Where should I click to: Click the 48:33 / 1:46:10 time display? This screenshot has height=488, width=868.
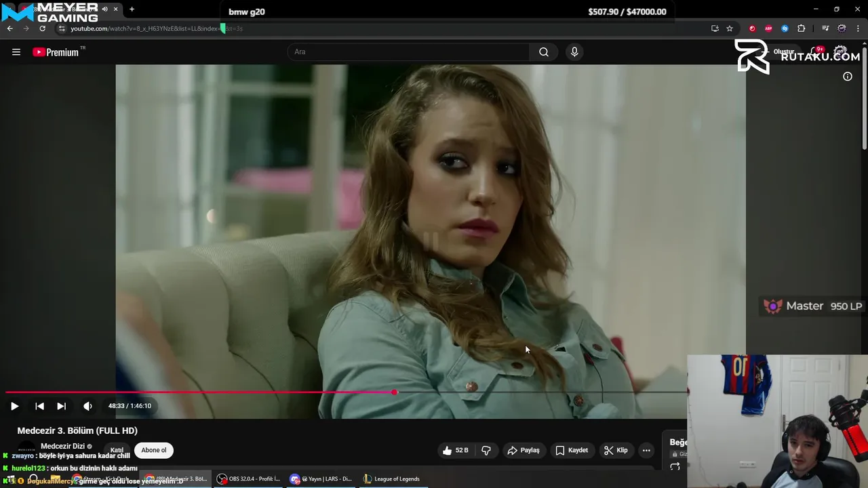pos(130,406)
